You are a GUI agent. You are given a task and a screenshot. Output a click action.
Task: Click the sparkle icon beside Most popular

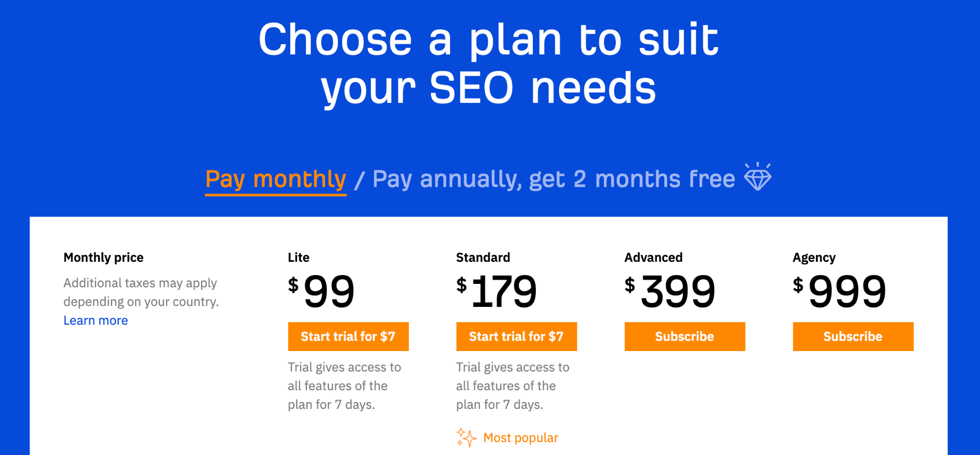coord(466,437)
